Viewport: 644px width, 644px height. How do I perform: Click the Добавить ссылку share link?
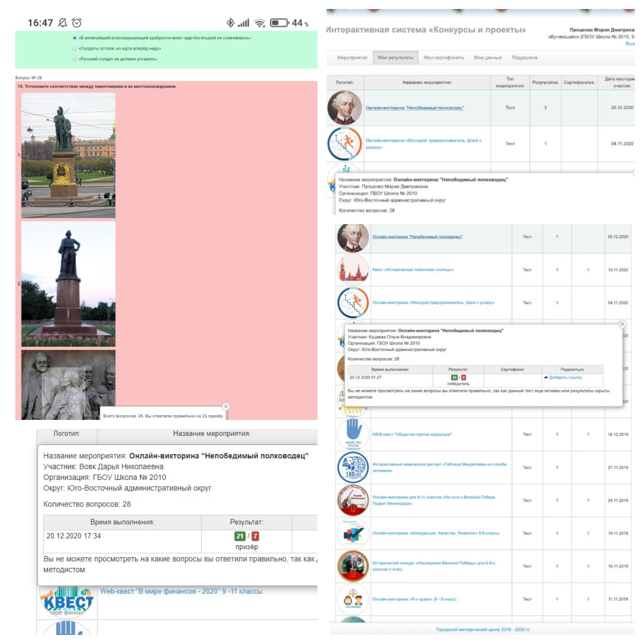(x=565, y=377)
